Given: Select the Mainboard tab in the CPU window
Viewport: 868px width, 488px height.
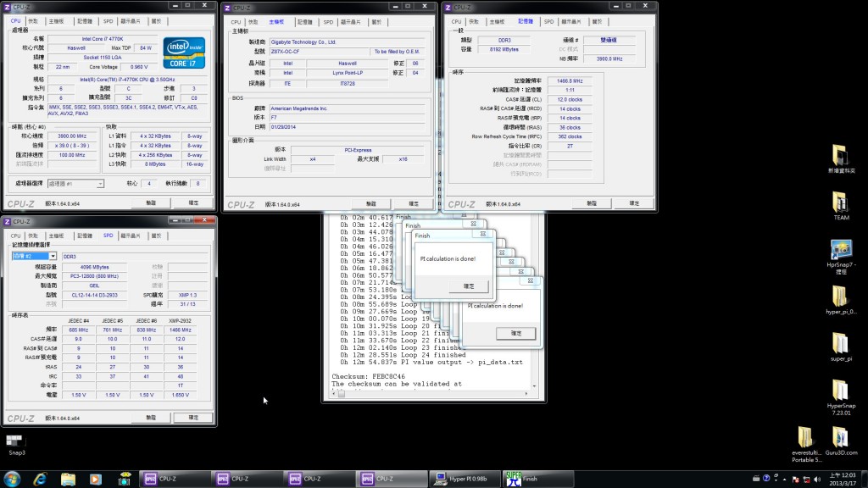Looking at the screenshot, I should (56, 21).
